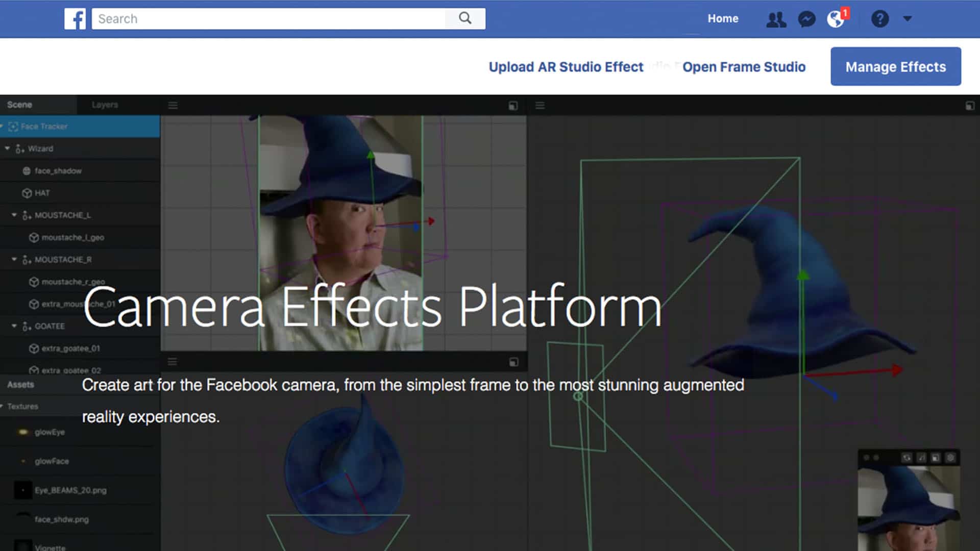Select the HAT item
The image size is (980, 551).
(42, 193)
